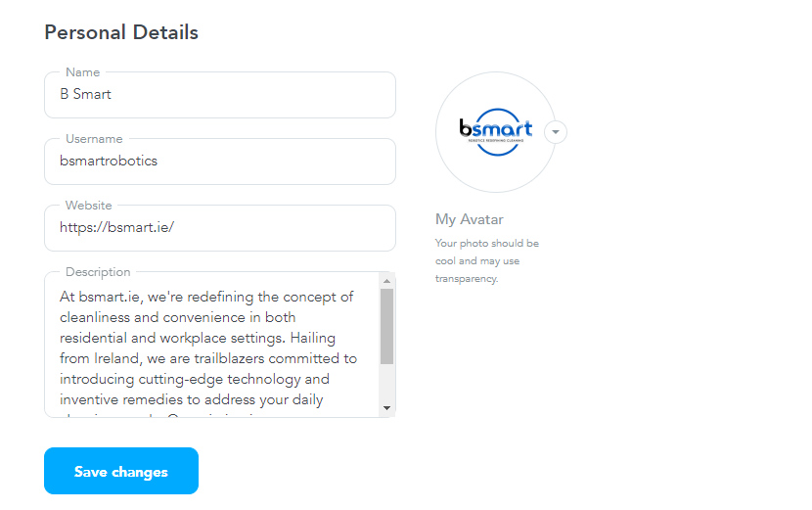812x510 pixels.
Task: Click the Description scrollbar thumb
Action: pos(386,327)
